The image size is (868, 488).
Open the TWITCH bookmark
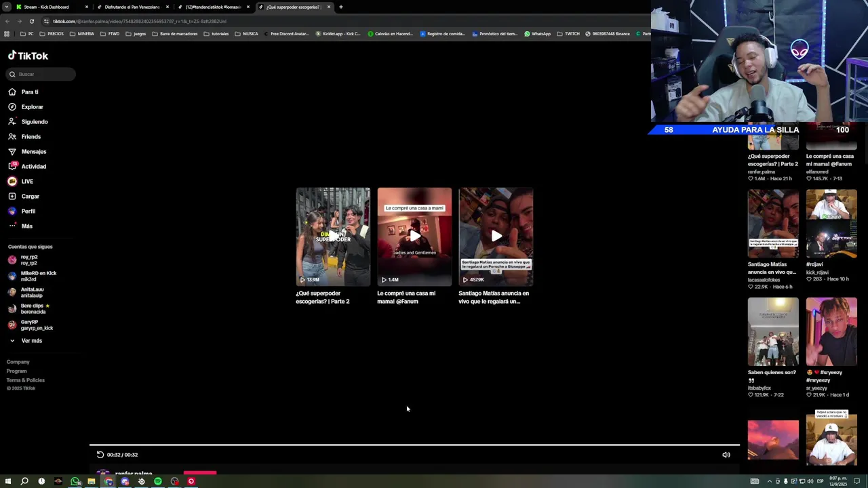(x=568, y=33)
